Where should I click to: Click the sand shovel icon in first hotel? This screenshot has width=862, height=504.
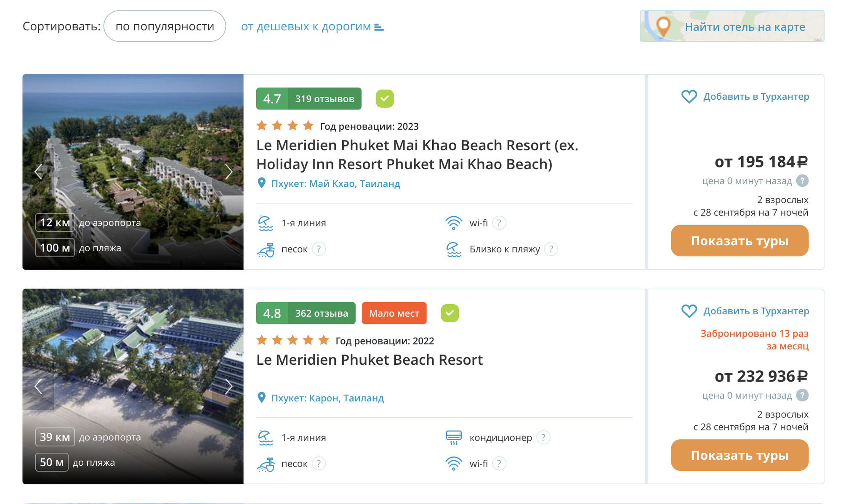(x=266, y=249)
